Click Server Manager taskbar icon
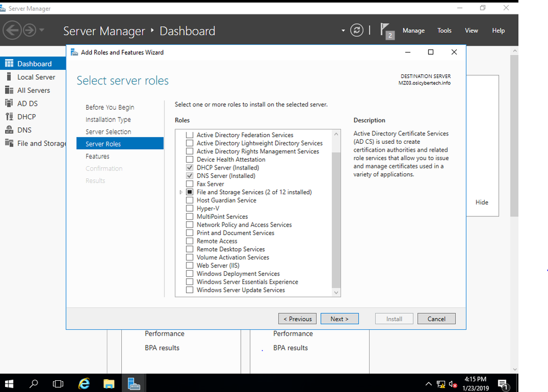Viewport: 548px width, 392px height. [134, 384]
